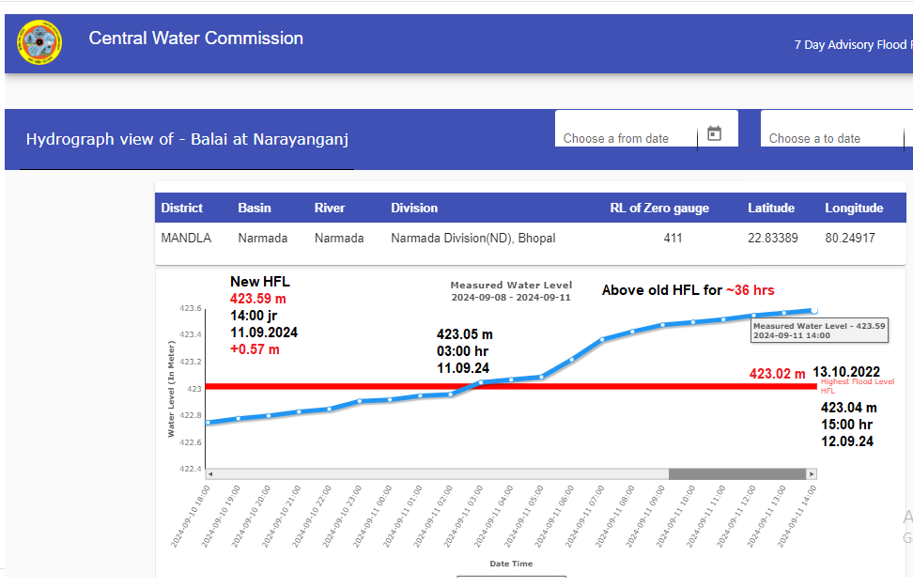The width and height of the screenshot is (913, 588).
Task: Click the RL of Zero gauge header
Action: coord(659,208)
